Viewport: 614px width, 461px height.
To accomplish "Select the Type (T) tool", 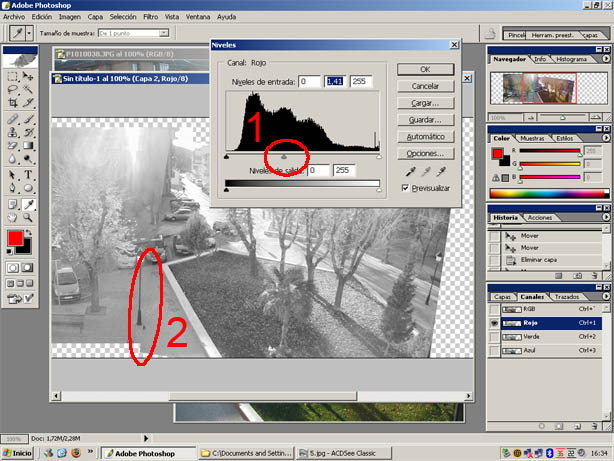I will pos(28,175).
